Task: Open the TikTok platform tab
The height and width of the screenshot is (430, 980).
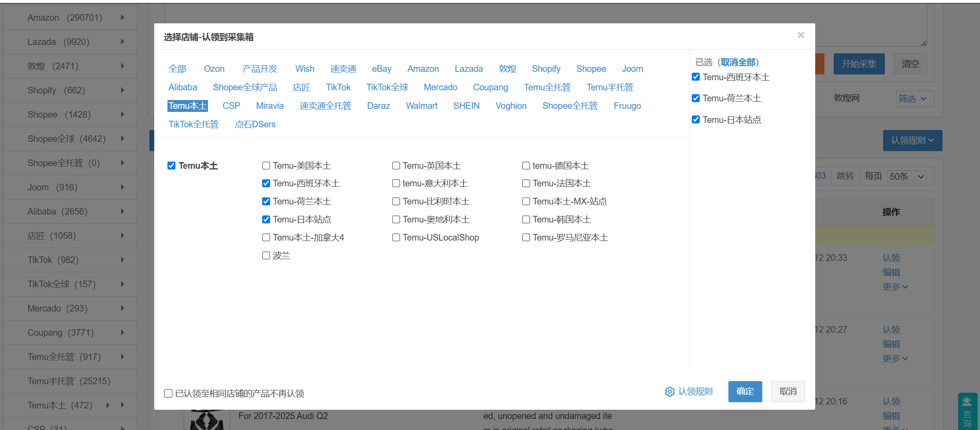Action: click(338, 87)
